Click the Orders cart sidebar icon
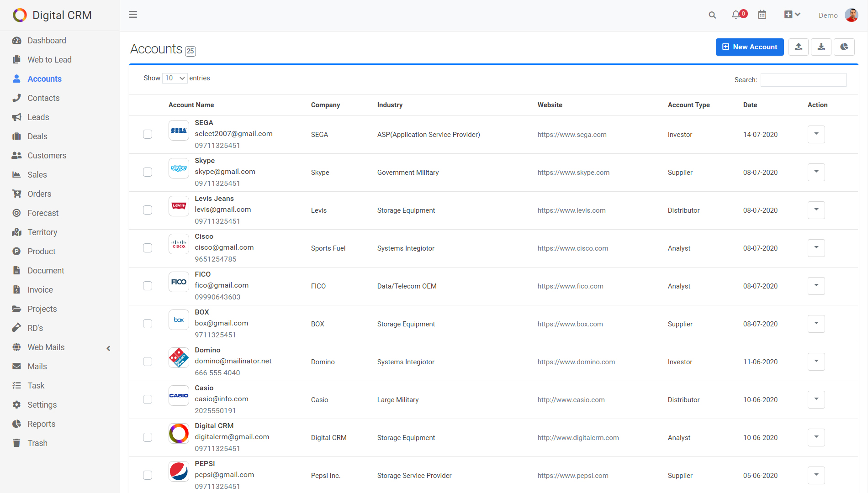This screenshot has width=868, height=493. tap(16, 194)
